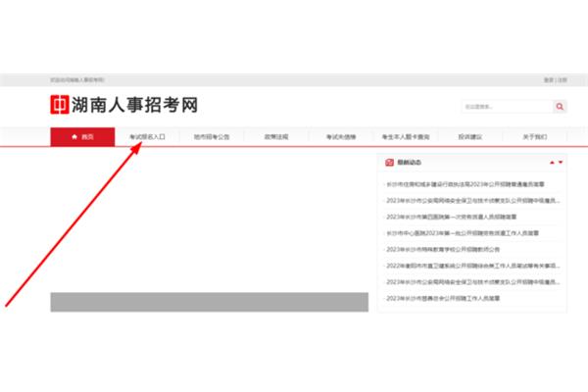
Task: Open 2023年长沙市特殊教育学校 teacher recruitment notice
Action: tap(443, 250)
